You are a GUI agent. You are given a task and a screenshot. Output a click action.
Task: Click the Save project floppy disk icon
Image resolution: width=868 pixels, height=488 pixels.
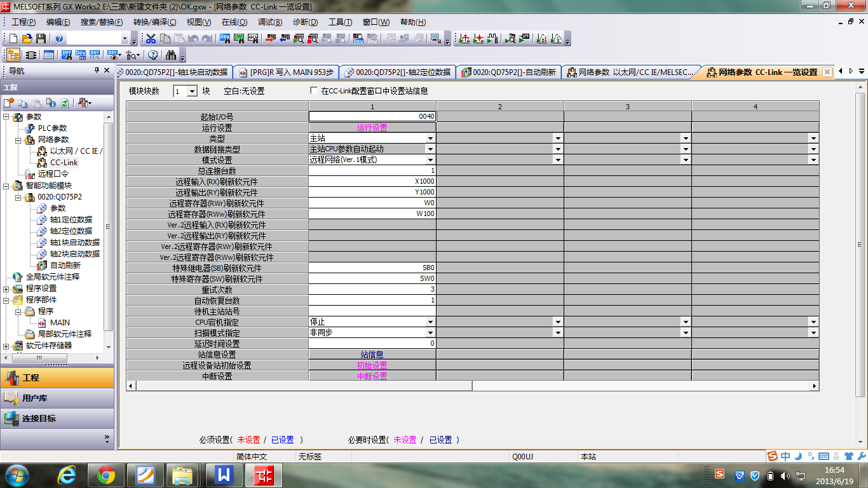(41, 39)
